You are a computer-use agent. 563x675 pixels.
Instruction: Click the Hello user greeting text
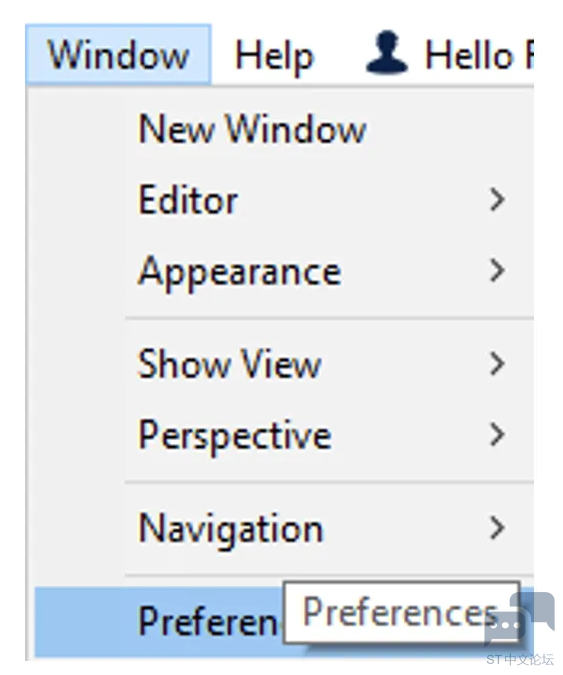click(479, 55)
